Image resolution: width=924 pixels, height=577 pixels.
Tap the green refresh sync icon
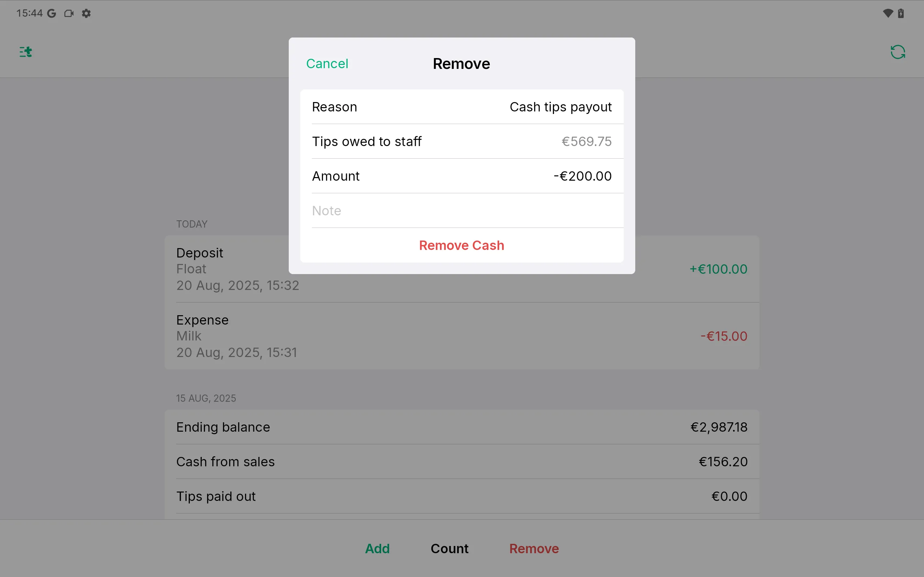(x=897, y=52)
